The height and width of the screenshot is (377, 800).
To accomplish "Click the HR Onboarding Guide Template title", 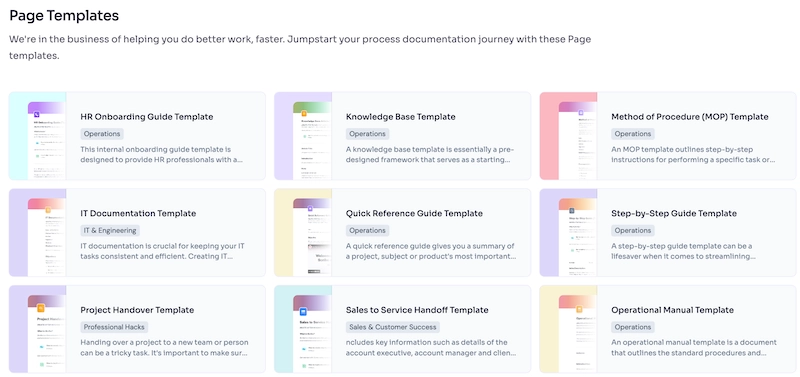I will [x=147, y=117].
